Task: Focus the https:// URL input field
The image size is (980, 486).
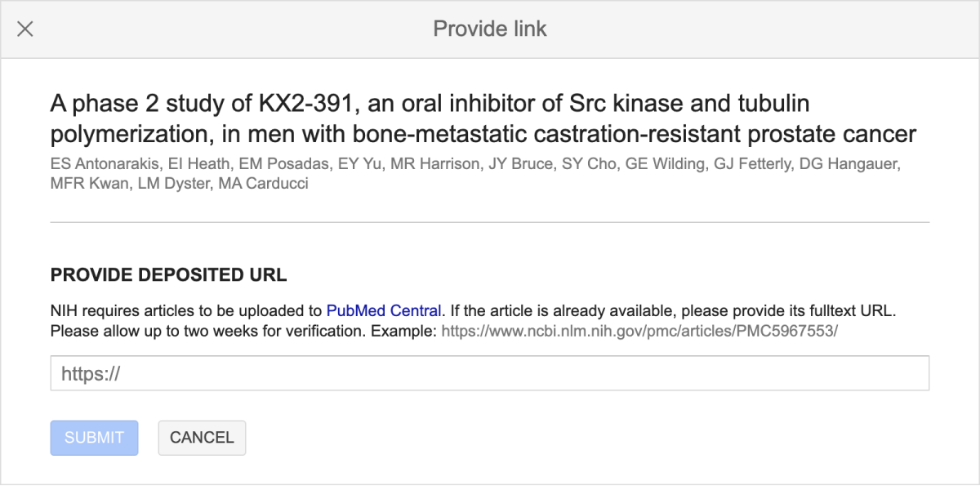Action: coord(490,373)
